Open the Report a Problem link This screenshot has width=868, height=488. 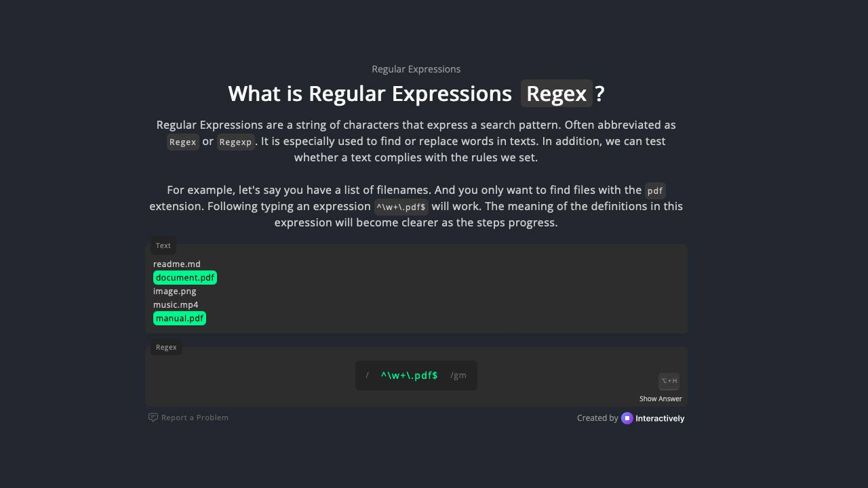(195, 418)
